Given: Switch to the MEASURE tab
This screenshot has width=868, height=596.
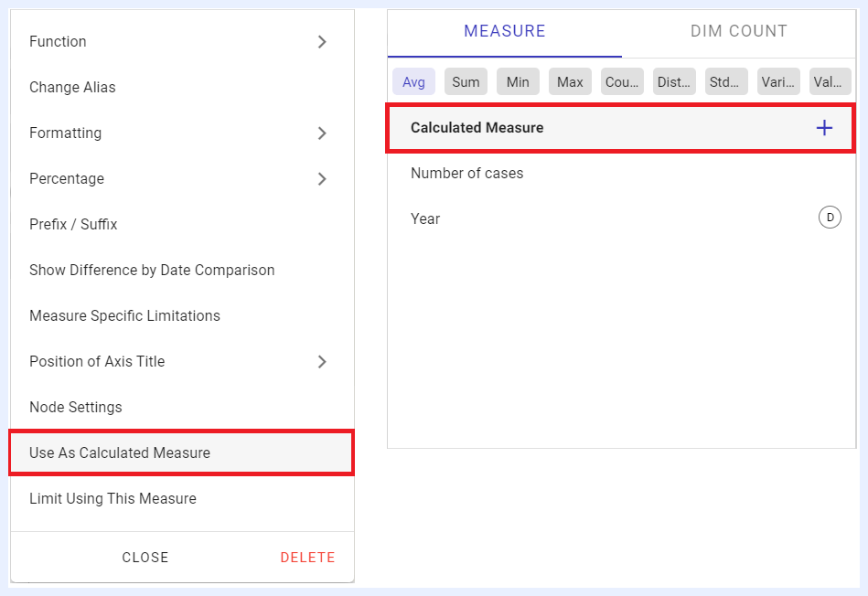Looking at the screenshot, I should click(504, 32).
